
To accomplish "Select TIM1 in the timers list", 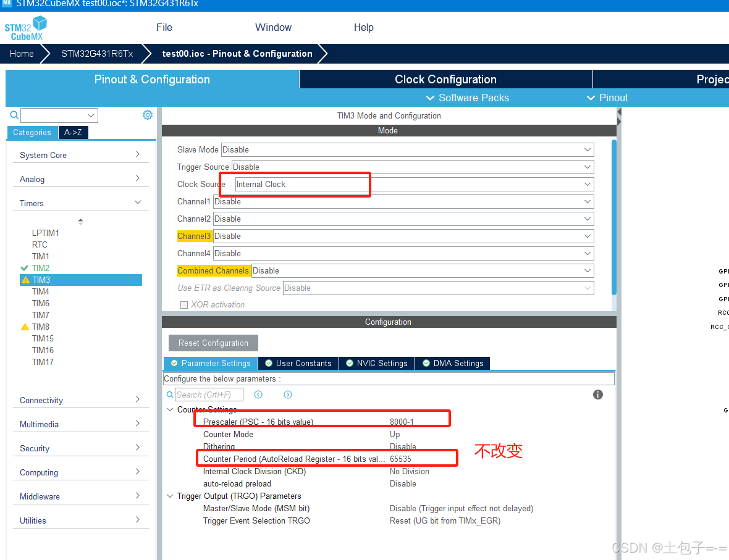I will pyautogui.click(x=40, y=256).
